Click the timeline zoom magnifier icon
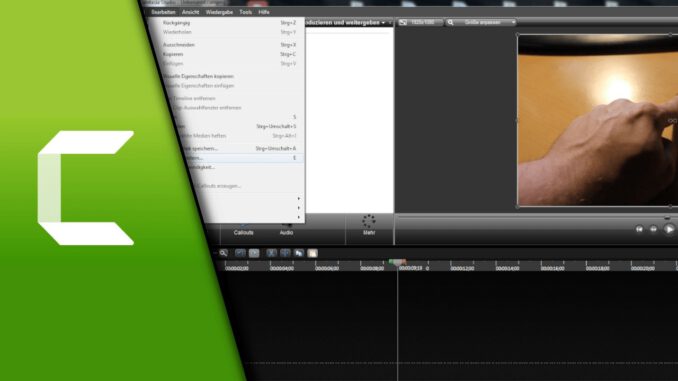The image size is (678, 381). pos(223,253)
